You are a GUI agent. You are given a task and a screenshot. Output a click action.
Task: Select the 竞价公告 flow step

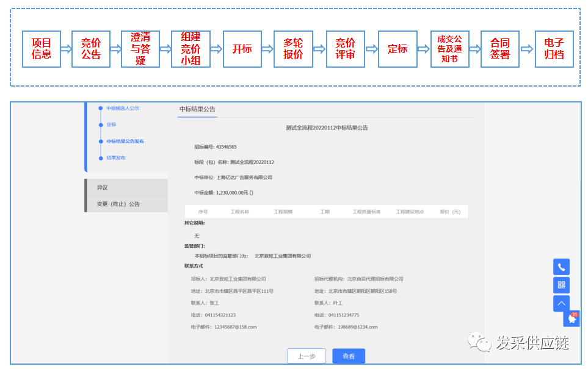click(90, 48)
